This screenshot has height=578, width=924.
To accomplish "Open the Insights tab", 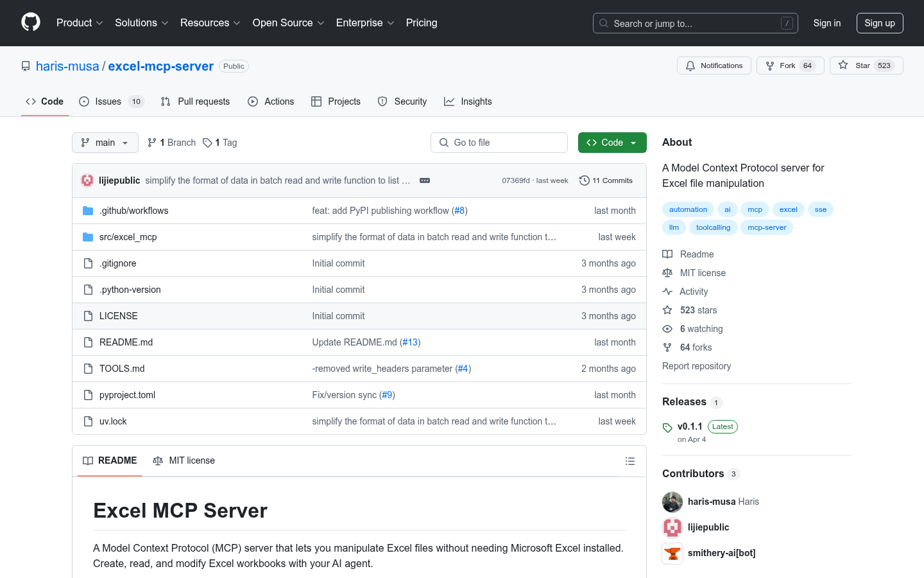I will coord(468,101).
